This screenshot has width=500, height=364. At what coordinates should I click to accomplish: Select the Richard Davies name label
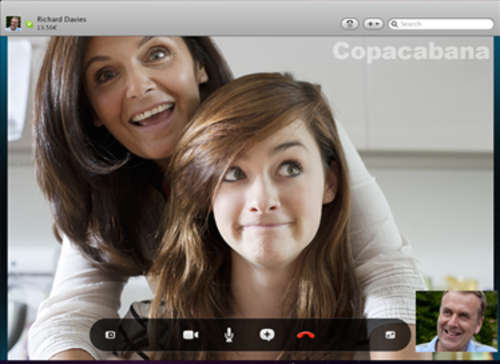click(62, 19)
